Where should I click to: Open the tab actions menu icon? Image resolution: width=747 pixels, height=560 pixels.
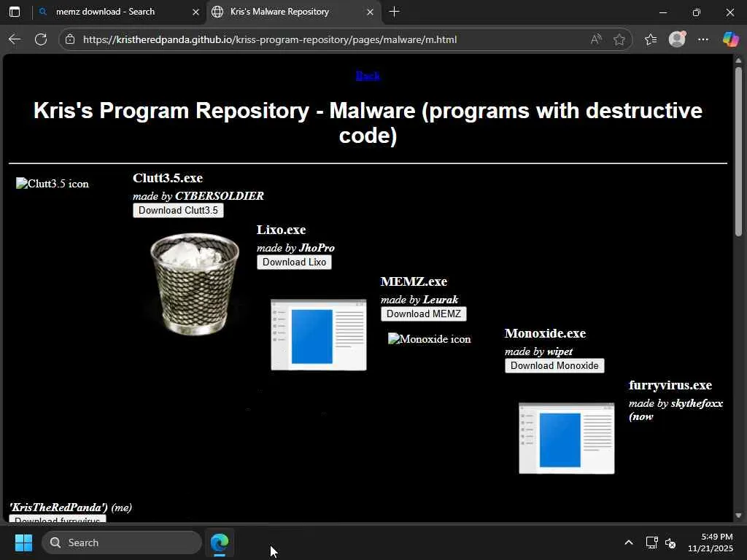point(15,12)
